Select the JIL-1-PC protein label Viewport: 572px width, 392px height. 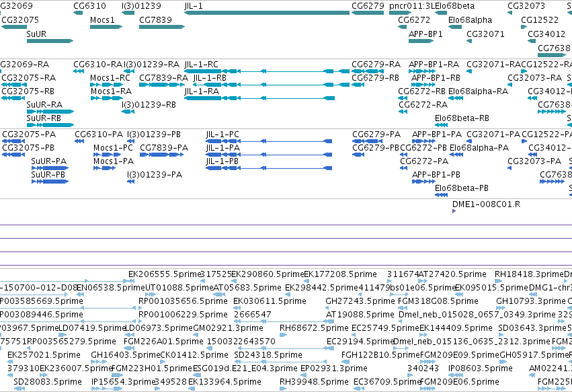coord(222,134)
